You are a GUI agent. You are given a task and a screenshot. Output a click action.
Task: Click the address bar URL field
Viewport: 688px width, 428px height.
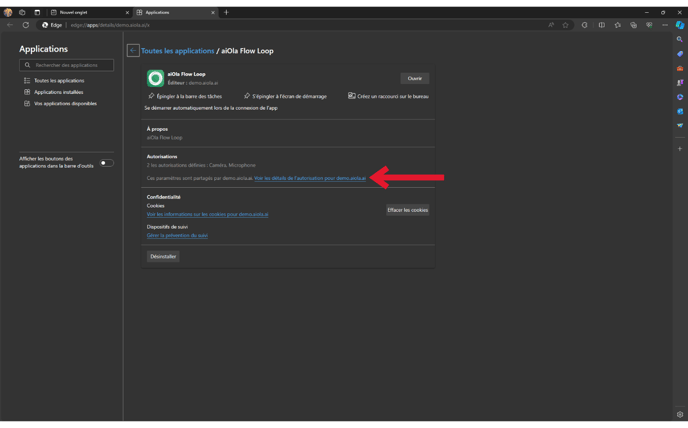pos(307,25)
